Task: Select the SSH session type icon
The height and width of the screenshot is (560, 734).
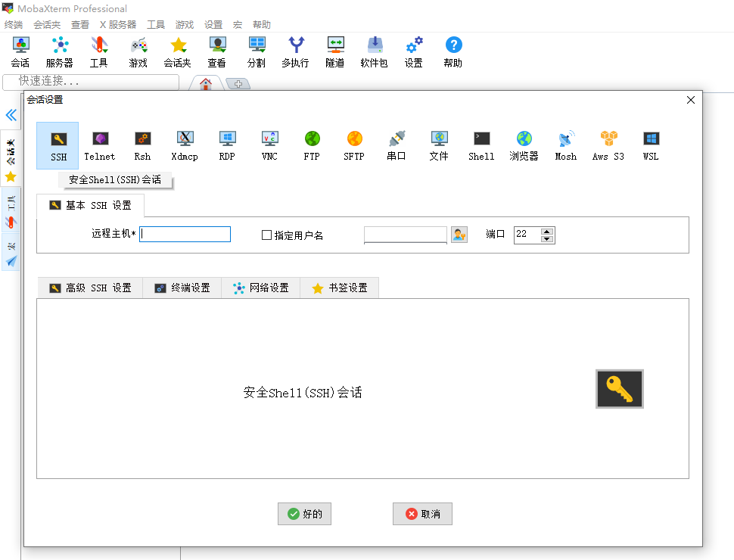Action: 58,145
